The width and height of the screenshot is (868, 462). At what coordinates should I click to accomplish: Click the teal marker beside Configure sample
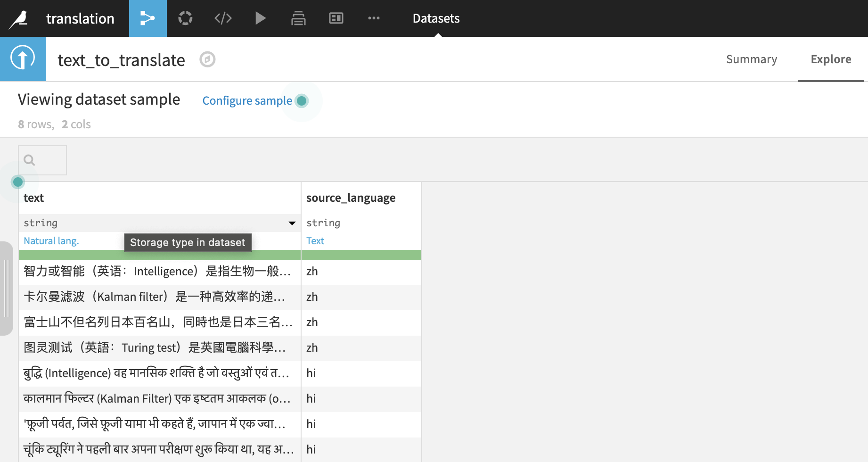click(x=301, y=100)
